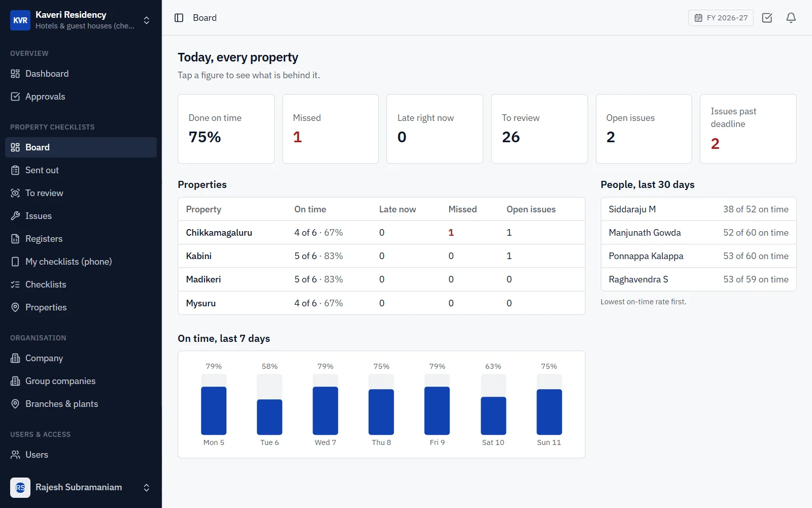
Task: Click the 'On time' column header
Action: (310, 209)
